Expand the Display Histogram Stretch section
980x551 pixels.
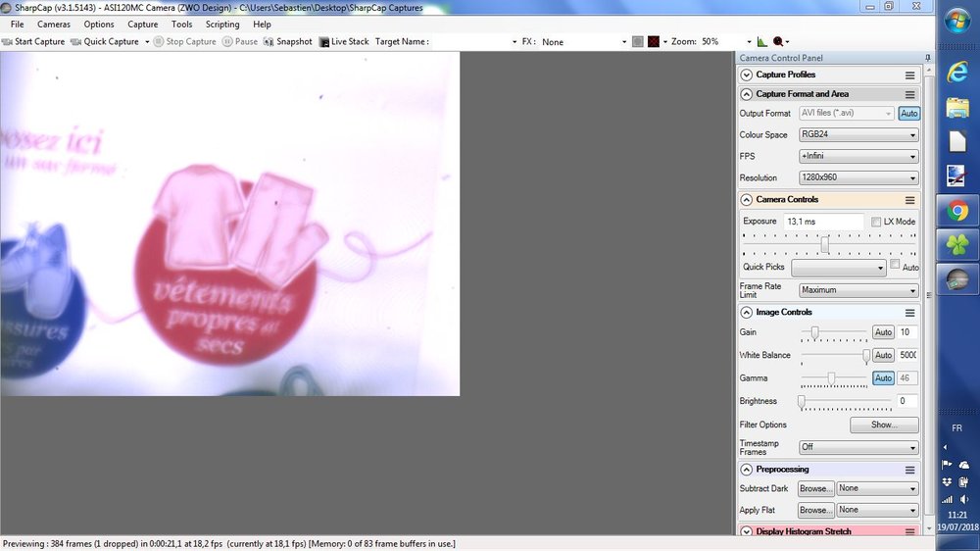click(x=746, y=531)
